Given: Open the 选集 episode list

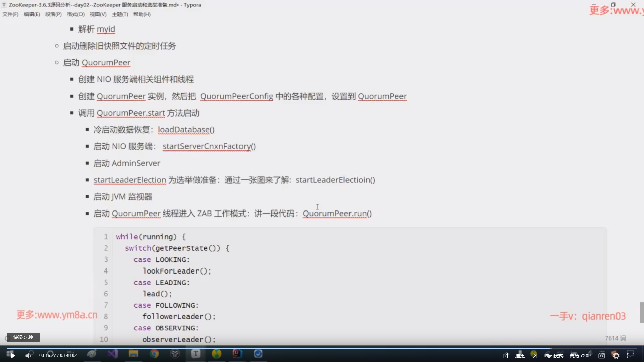Looking at the screenshot, I should coord(520,355).
